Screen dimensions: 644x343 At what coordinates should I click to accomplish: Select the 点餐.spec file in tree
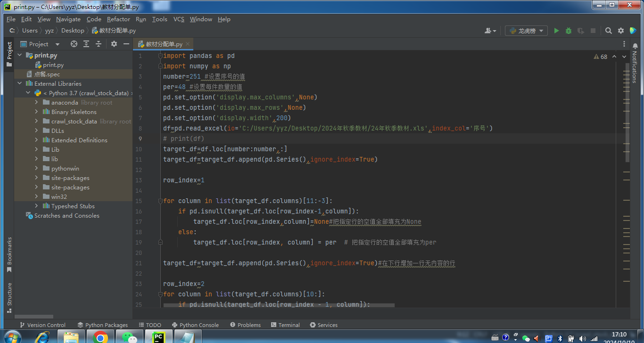pos(73,74)
